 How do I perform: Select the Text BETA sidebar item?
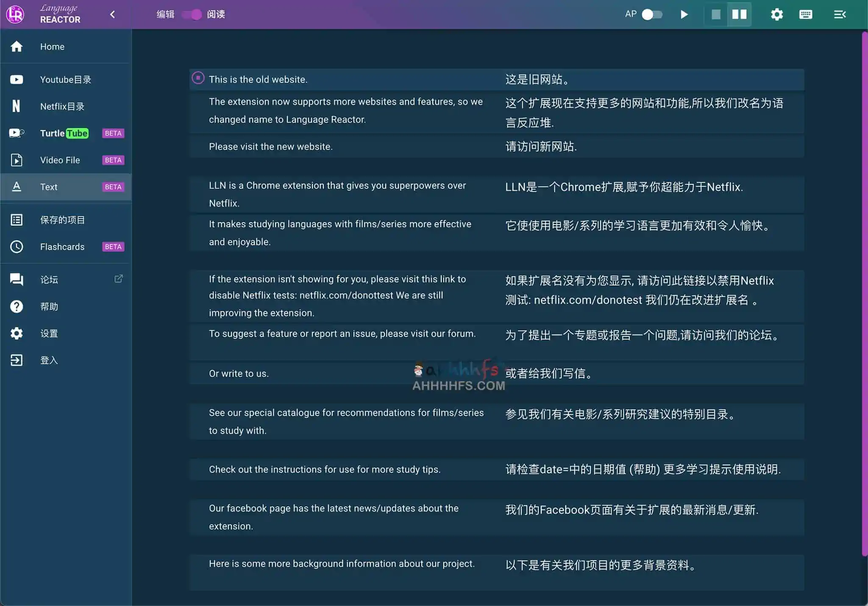point(49,186)
